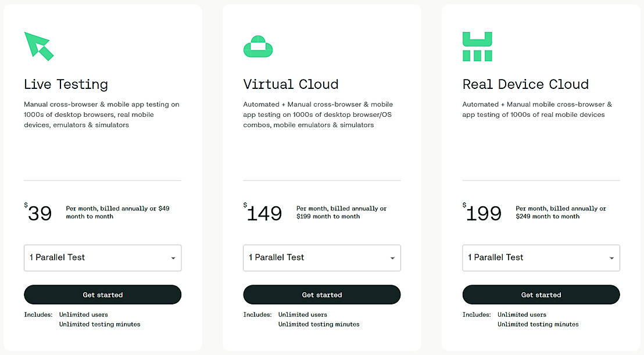Image resolution: width=644 pixels, height=355 pixels.
Task: Select the Virtual Cloud heading
Action: pos(291,84)
